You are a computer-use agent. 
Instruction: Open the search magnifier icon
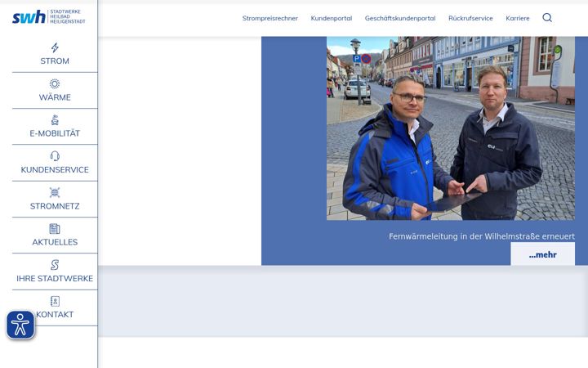click(x=547, y=18)
